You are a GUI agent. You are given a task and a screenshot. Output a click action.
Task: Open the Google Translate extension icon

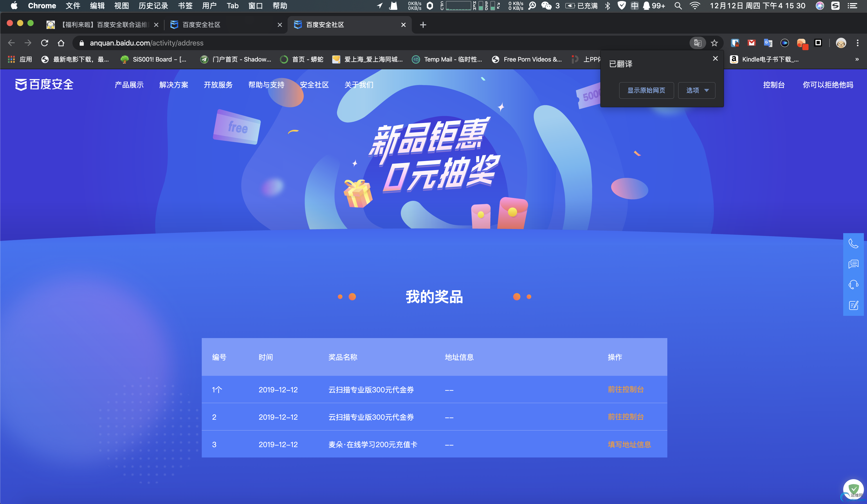point(768,43)
